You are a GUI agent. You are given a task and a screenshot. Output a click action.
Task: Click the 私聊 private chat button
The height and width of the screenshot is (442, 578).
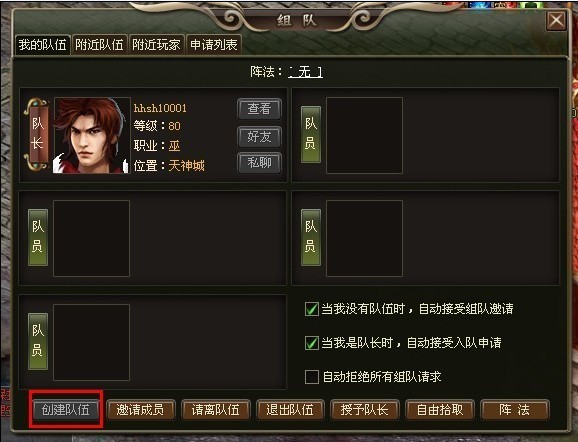click(x=260, y=163)
